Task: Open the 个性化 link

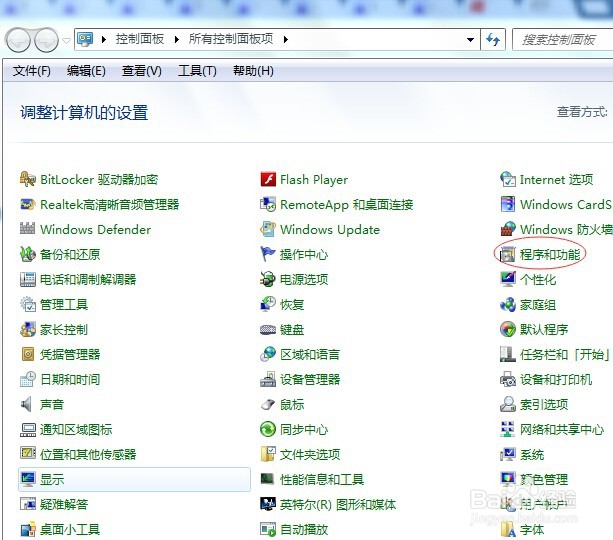Action: click(x=538, y=279)
